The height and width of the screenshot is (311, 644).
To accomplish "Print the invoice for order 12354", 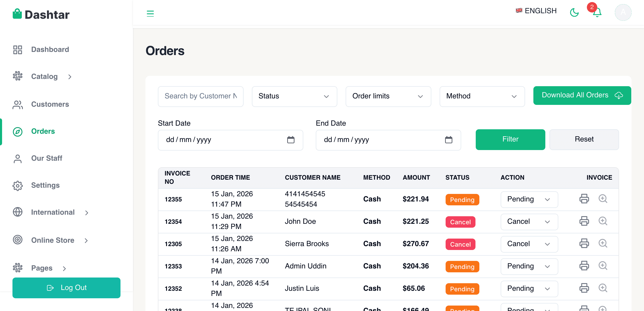I will click(x=584, y=221).
